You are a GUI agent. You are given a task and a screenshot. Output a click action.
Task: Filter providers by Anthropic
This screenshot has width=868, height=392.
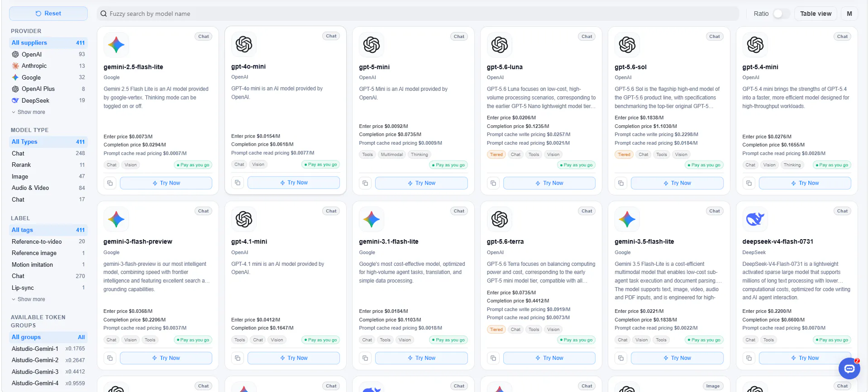[48, 66]
